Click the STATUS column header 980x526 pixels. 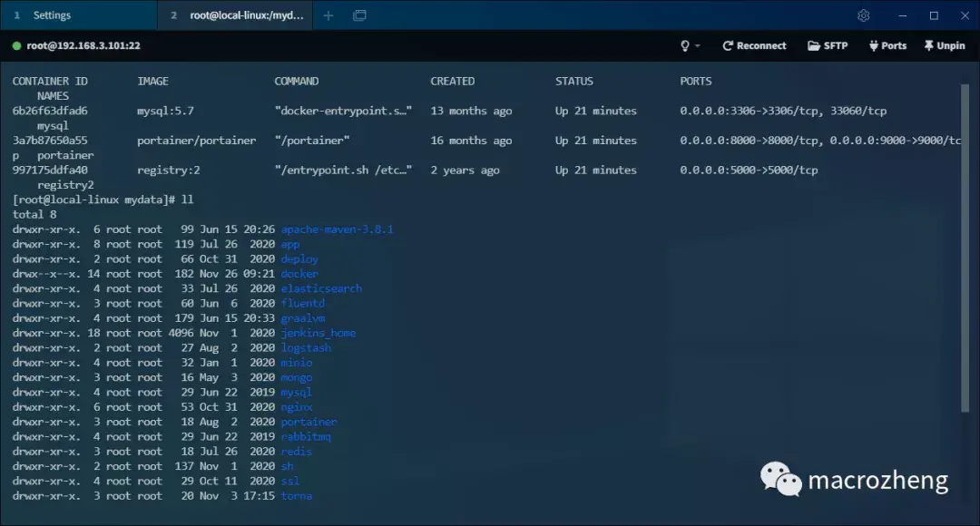click(x=573, y=82)
